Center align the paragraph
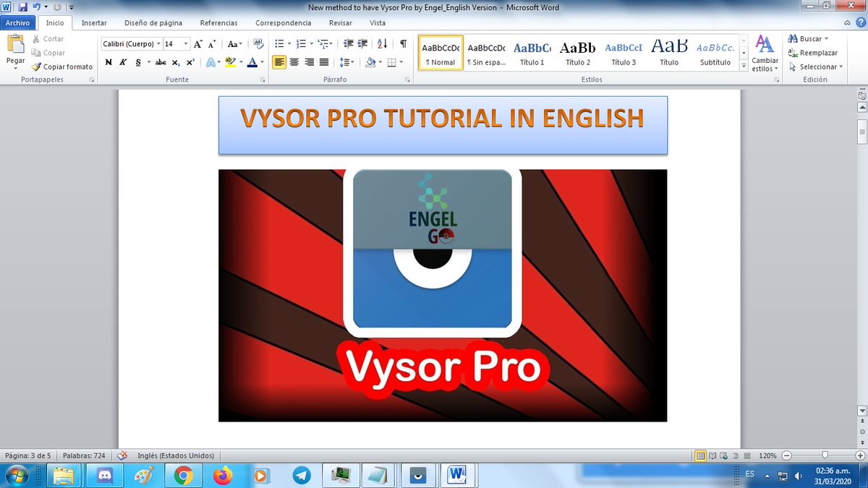Image resolution: width=868 pixels, height=488 pixels. tap(294, 62)
